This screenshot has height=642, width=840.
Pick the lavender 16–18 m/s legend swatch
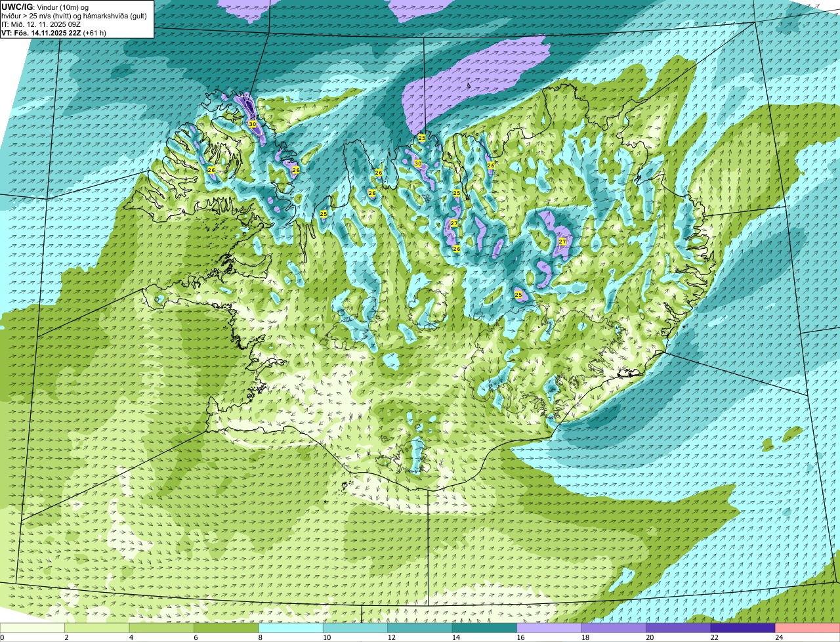pos(549,628)
